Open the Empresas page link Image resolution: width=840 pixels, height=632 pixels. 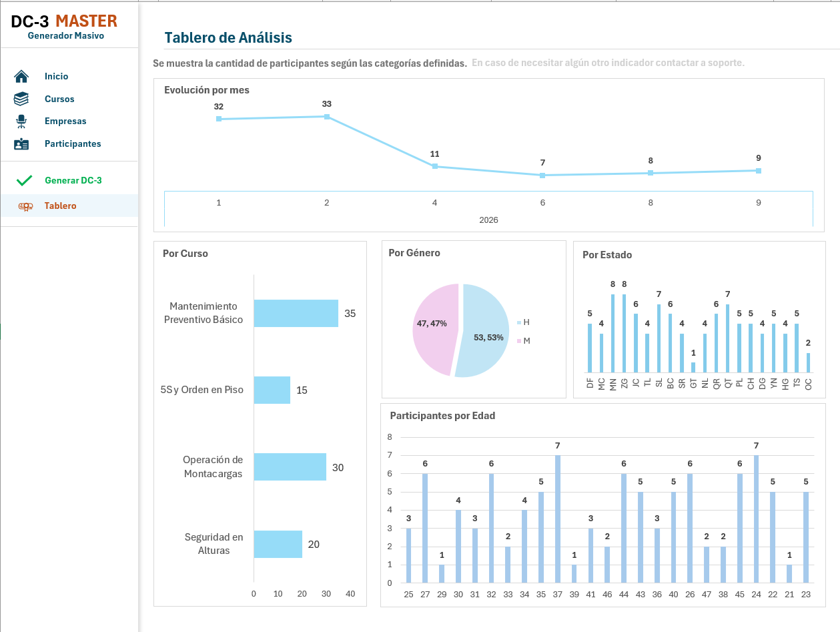(x=65, y=121)
